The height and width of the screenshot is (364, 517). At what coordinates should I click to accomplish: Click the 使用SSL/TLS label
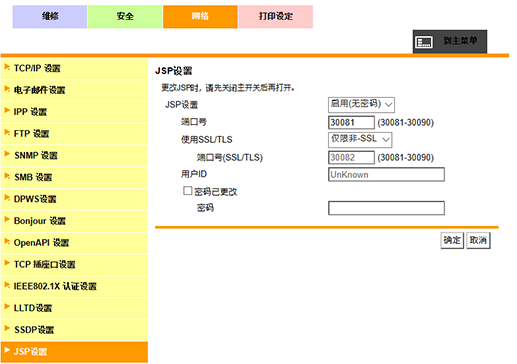(207, 140)
